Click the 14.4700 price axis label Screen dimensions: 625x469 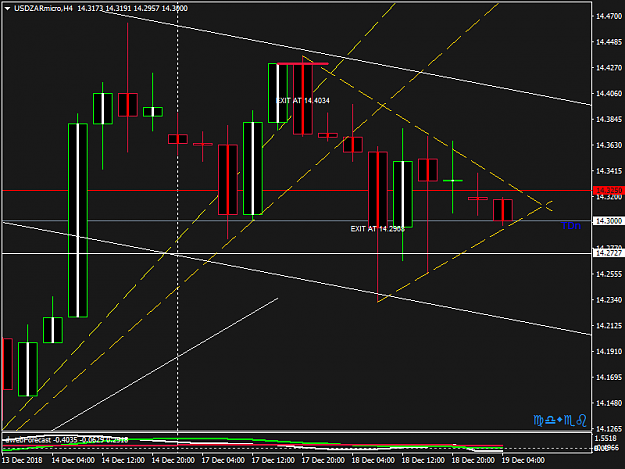[609, 16]
